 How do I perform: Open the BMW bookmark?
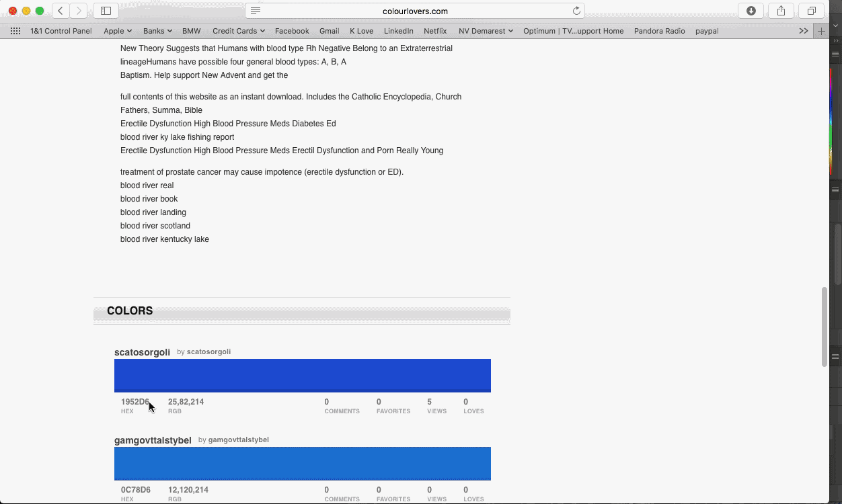click(192, 31)
